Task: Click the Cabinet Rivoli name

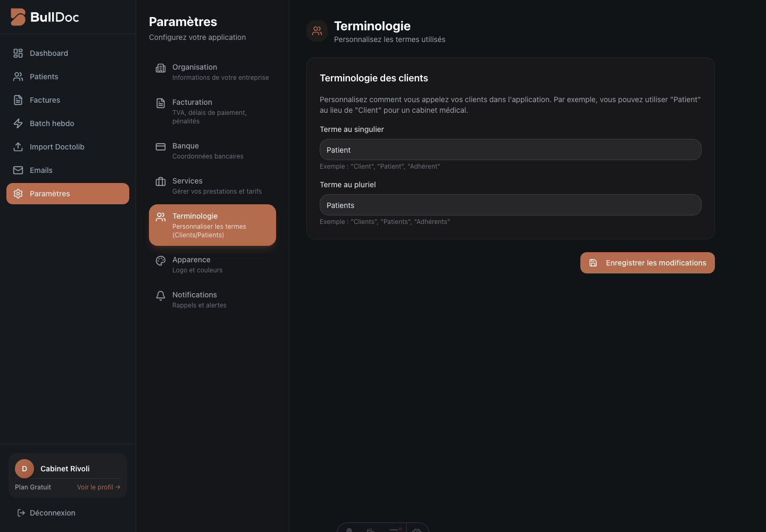Action: tap(65, 469)
